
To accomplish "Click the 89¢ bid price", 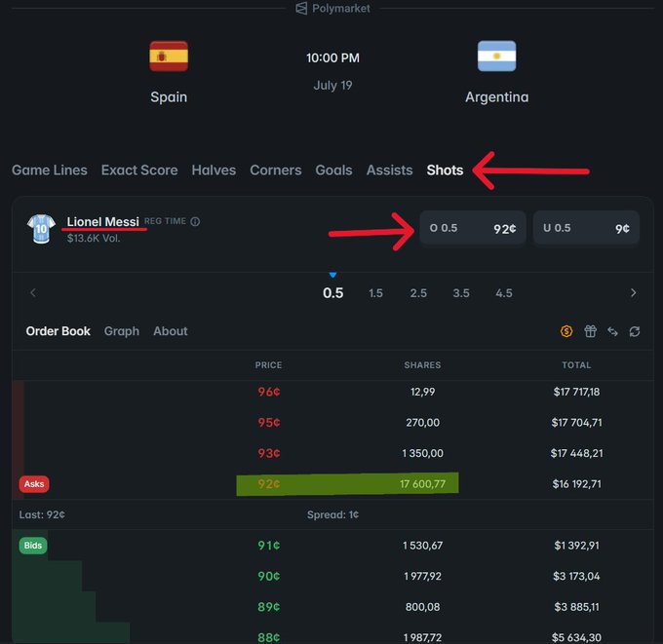I will [x=269, y=607].
